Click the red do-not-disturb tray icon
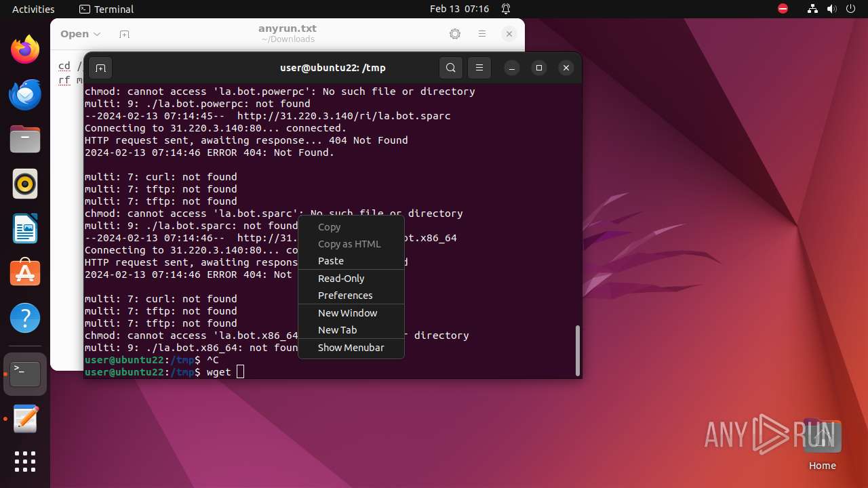Screen dimensions: 868x488 (783, 9)
